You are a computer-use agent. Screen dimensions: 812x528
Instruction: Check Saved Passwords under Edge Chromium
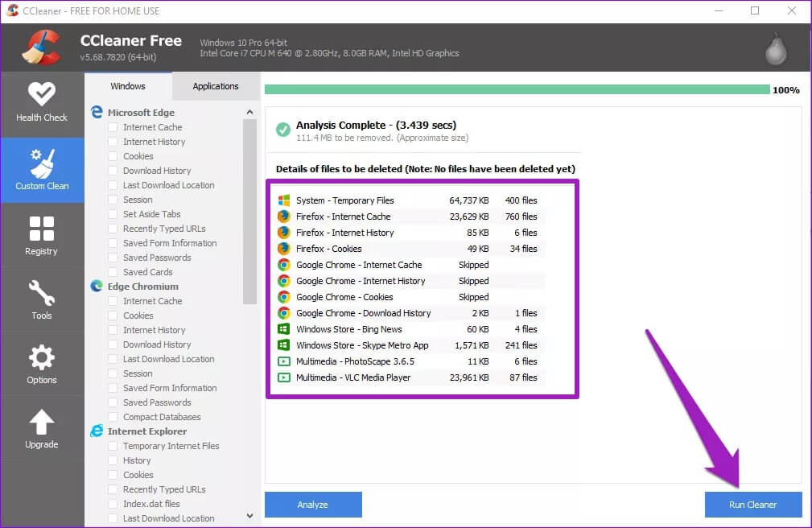[113, 402]
